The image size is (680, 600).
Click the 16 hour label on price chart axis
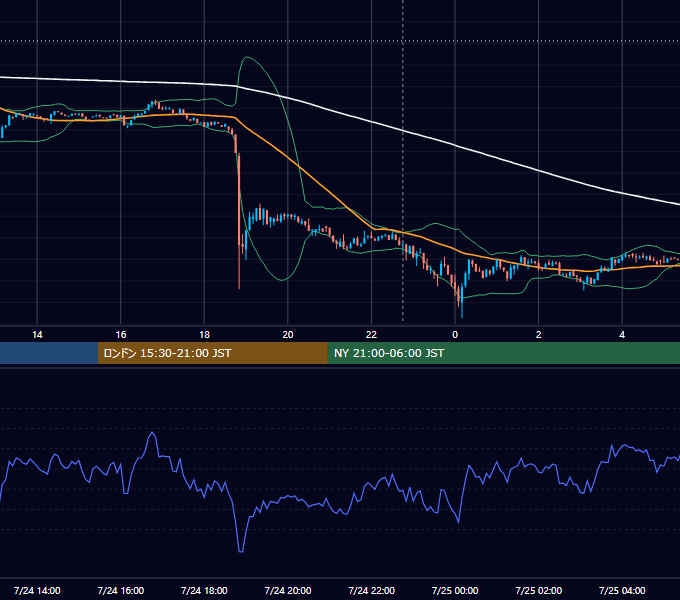(121, 335)
